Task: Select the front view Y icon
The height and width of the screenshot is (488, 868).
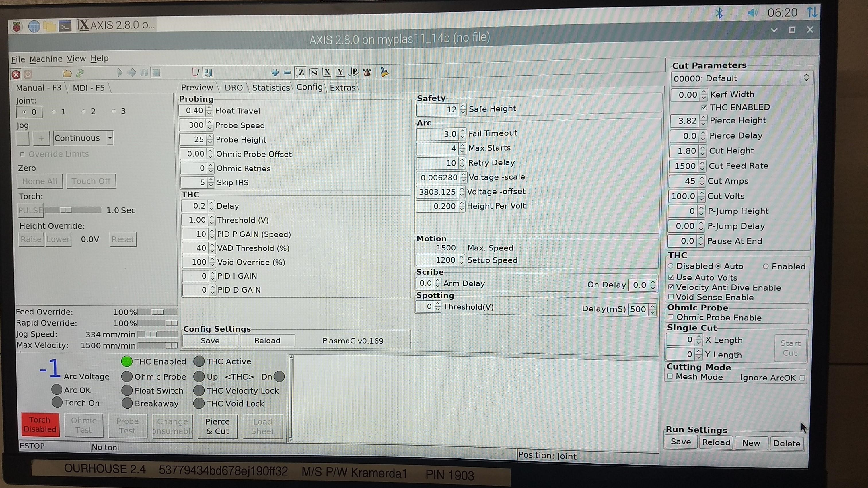Action: point(340,72)
